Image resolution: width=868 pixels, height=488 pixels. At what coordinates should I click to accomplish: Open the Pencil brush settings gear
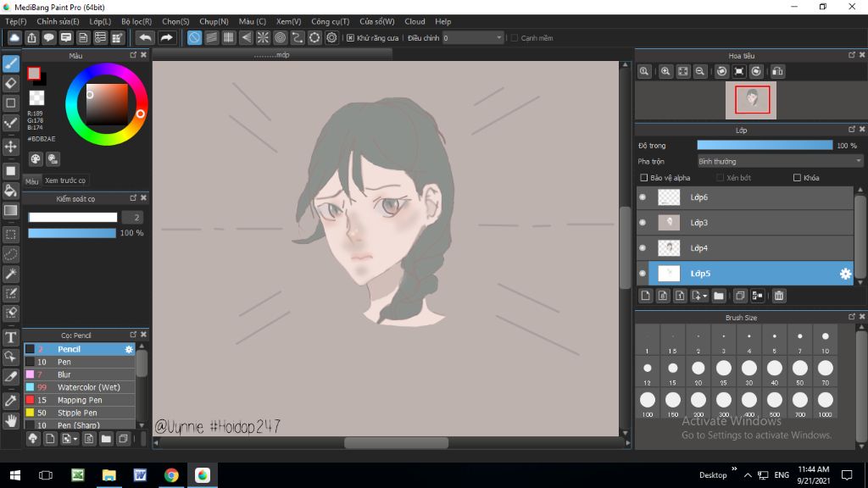(129, 350)
